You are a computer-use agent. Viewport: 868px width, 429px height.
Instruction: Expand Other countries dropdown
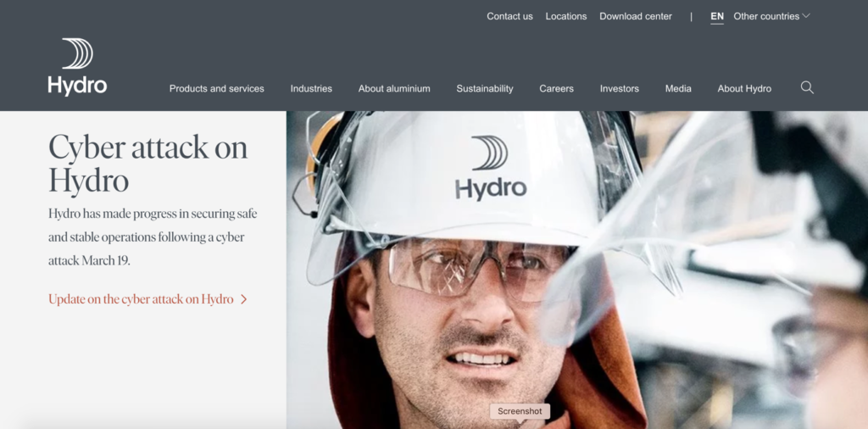pyautogui.click(x=771, y=17)
